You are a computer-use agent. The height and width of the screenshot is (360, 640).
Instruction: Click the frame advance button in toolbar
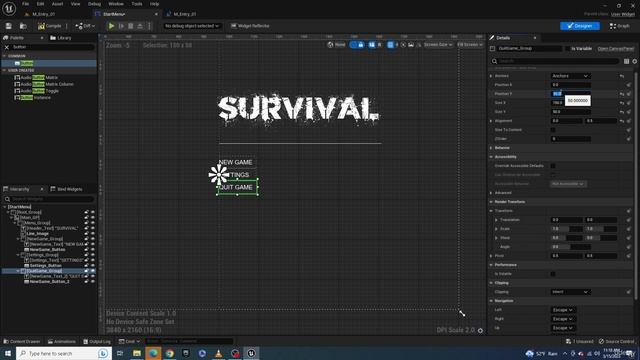(121, 26)
